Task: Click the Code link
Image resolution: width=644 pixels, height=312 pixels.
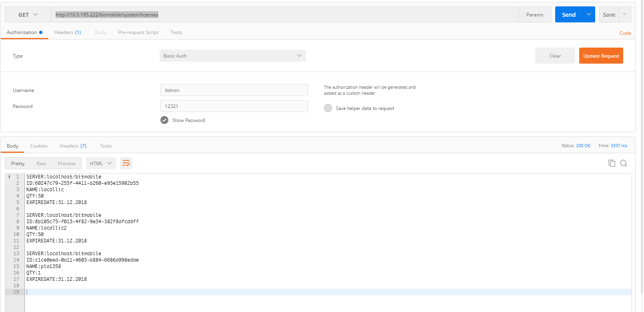Action: (x=625, y=33)
